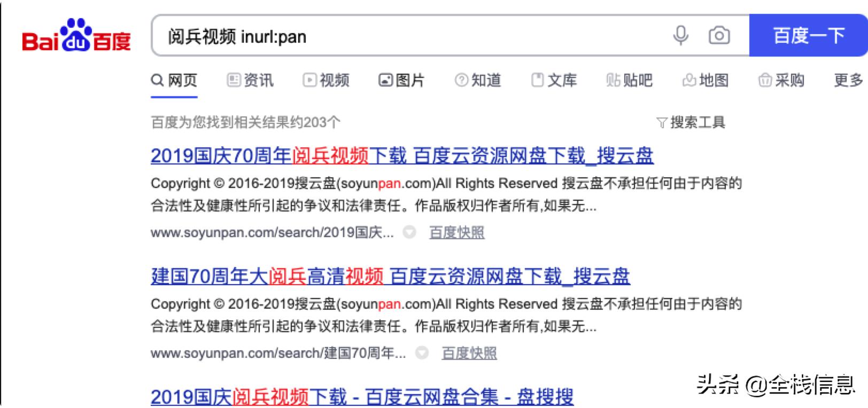Click the 百度一下 search button
This screenshot has height=408, width=868.
pos(808,36)
